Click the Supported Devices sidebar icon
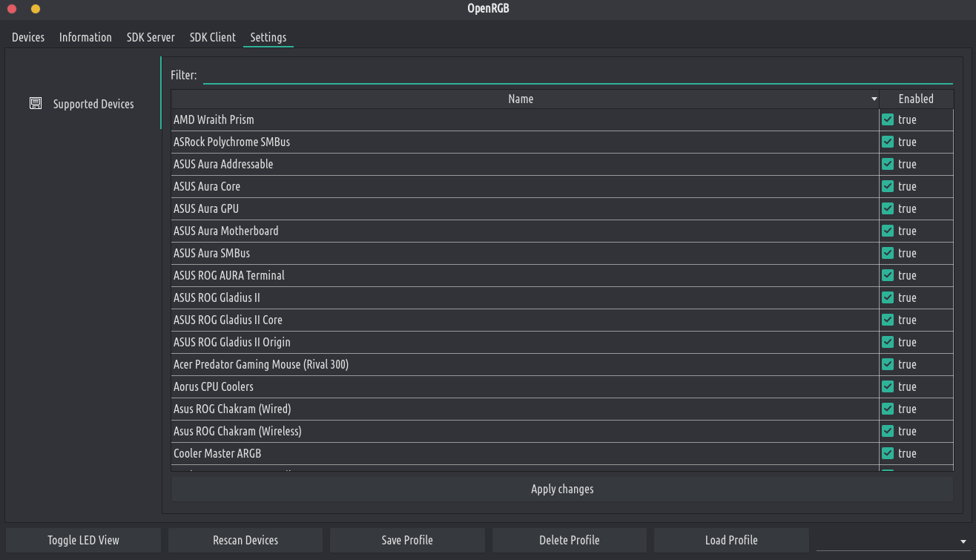Screen dimensions: 976x560 (36, 104)
